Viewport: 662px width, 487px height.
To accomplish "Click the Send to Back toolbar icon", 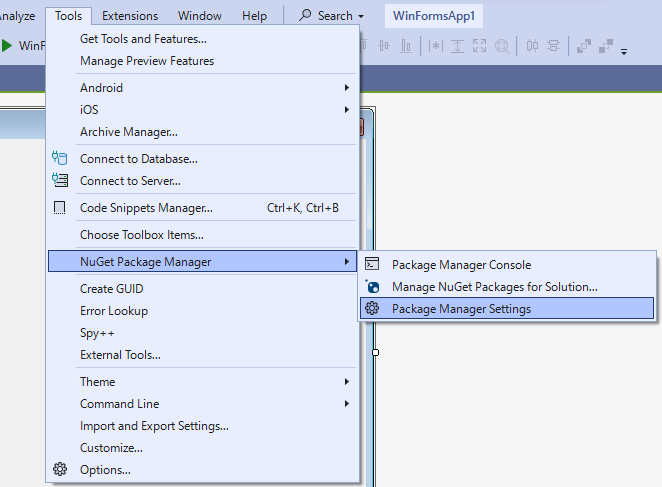I will click(606, 46).
